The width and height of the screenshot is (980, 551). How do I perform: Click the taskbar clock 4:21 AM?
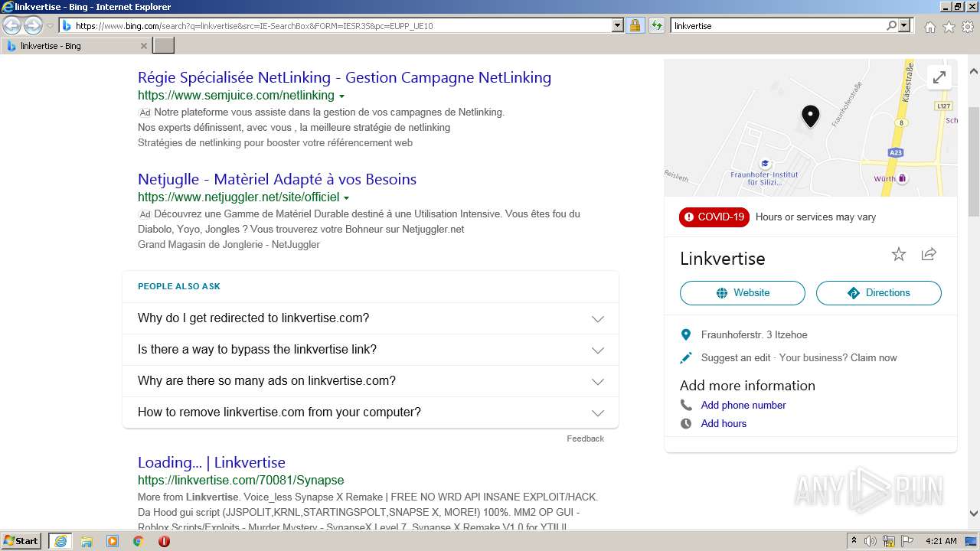coord(940,541)
